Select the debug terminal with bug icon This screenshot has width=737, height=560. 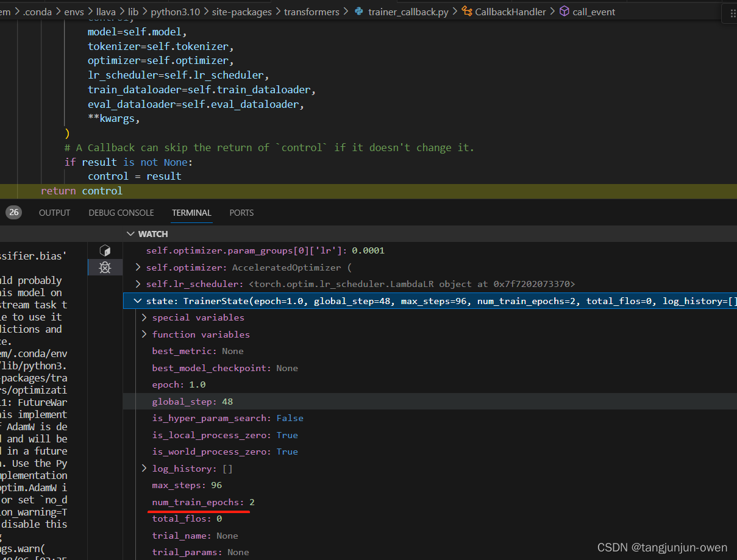tap(105, 267)
